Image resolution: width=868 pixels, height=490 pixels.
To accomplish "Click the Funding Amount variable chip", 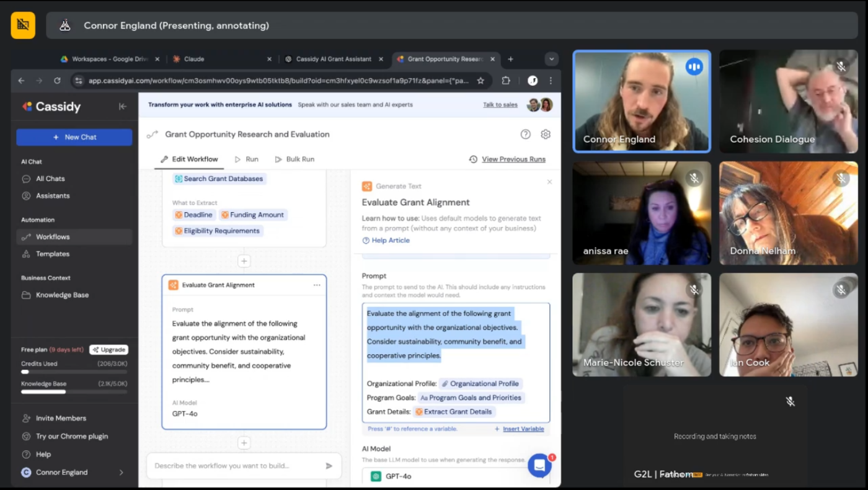I will [x=253, y=215].
